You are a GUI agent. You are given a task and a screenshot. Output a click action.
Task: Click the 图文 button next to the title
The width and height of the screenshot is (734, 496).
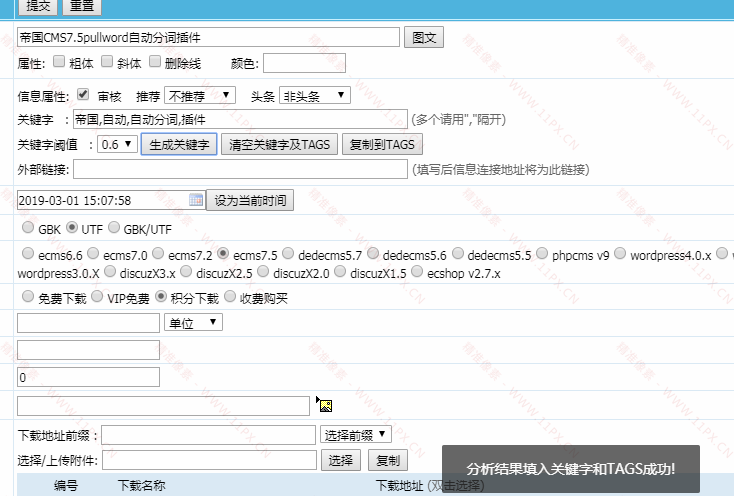[x=424, y=37]
